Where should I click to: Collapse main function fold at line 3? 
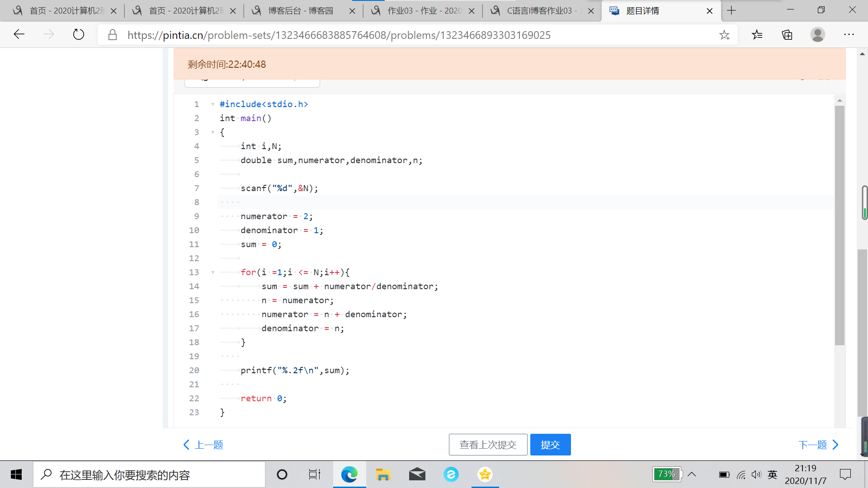212,132
